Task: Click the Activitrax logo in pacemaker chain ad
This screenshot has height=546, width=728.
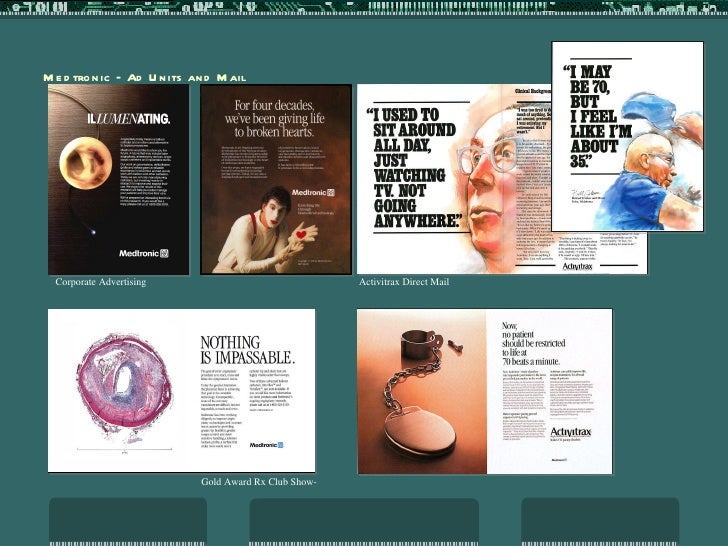Action: click(x=571, y=433)
